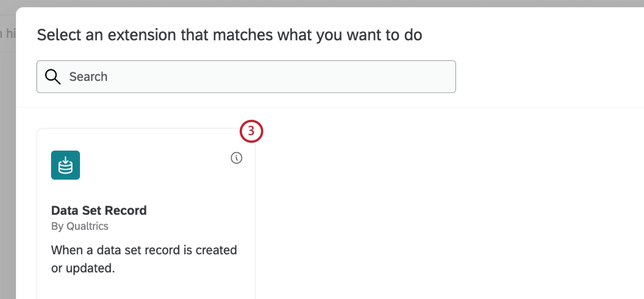Select the Data Set Record extension card
This screenshot has width=644, height=299.
(x=146, y=212)
